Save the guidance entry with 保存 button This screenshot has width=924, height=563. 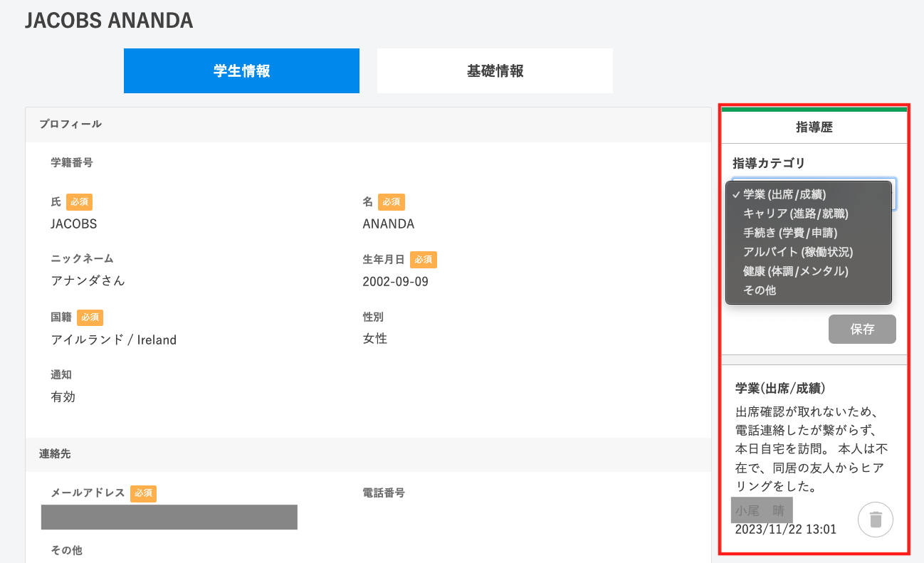[862, 330]
